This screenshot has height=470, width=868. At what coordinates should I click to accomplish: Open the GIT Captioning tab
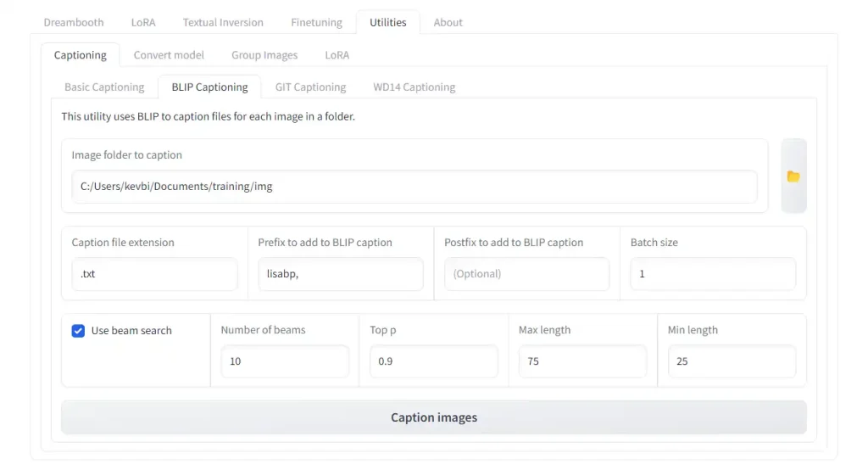(x=310, y=87)
